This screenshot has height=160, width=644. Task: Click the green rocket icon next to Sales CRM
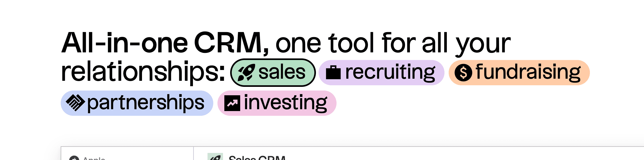[215, 157]
